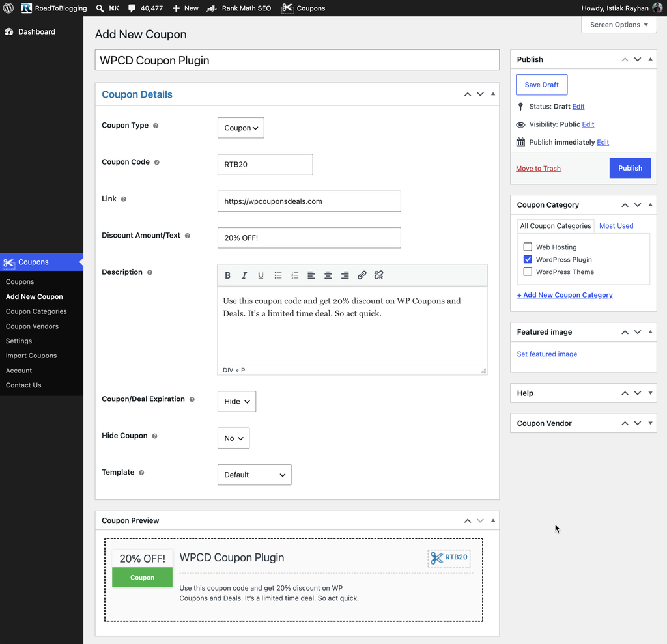The height and width of the screenshot is (644, 667).
Task: Move Coupon Category panel down
Action: (638, 205)
